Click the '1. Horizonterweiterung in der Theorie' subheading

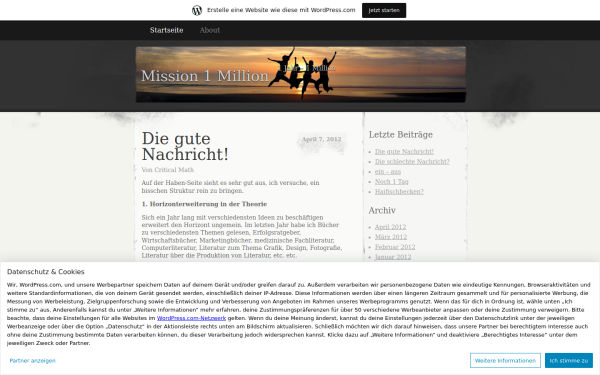(204, 204)
